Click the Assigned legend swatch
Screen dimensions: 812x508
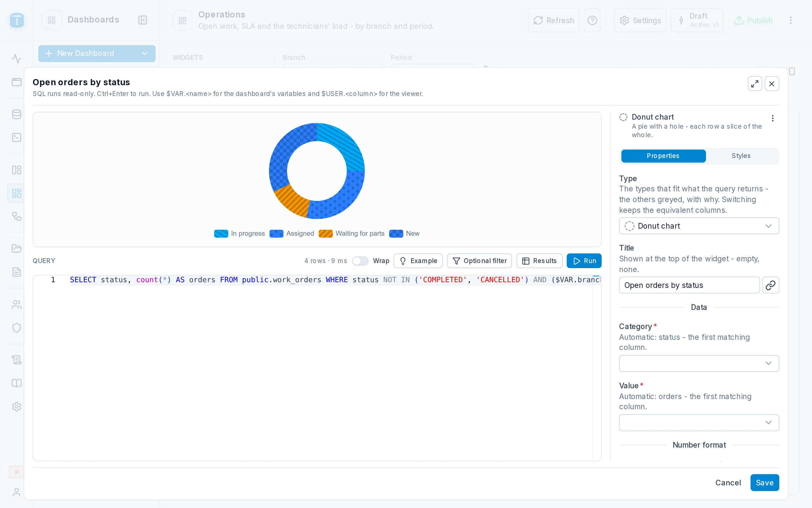pyautogui.click(x=276, y=233)
